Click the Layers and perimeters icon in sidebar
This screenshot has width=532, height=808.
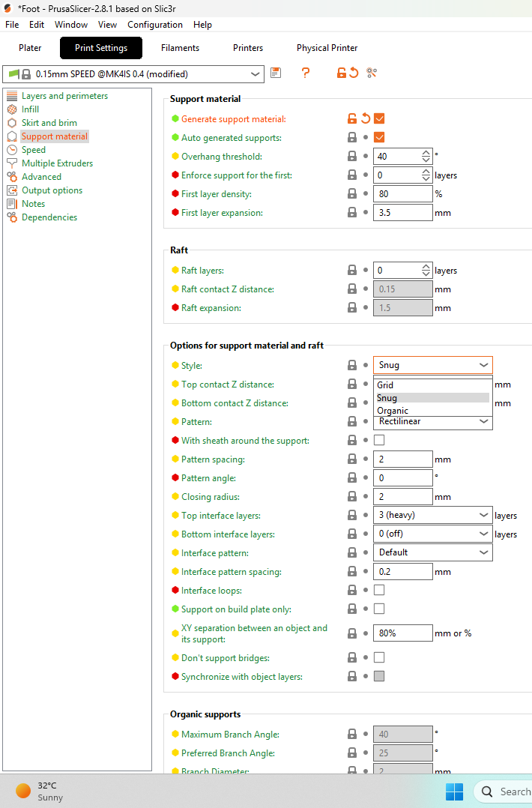pyautogui.click(x=12, y=96)
